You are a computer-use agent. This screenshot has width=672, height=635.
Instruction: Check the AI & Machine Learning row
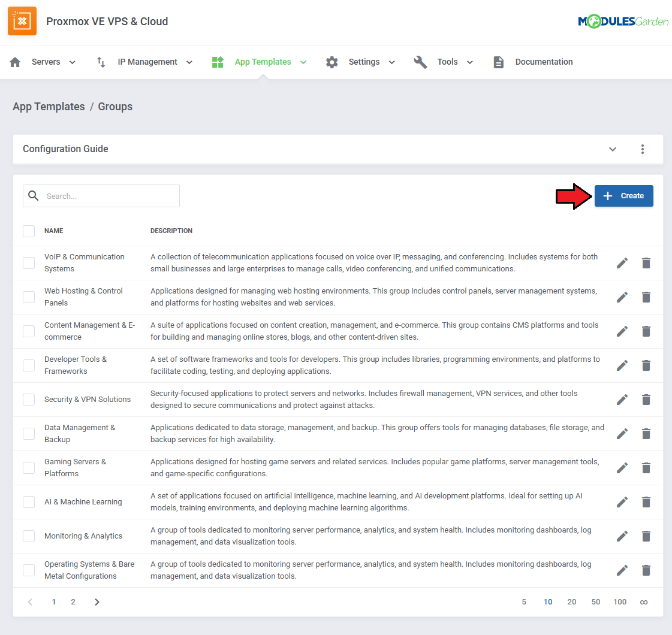(x=29, y=502)
